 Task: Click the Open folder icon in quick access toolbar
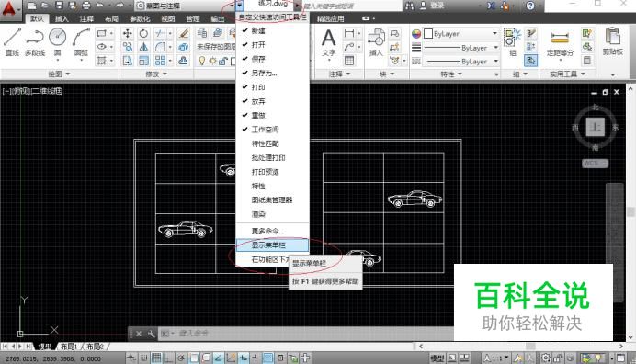pos(45,6)
